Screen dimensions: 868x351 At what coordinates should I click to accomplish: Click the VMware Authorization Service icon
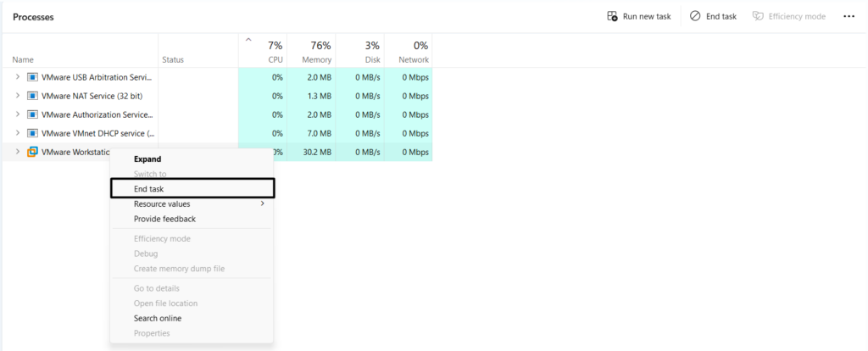32,114
